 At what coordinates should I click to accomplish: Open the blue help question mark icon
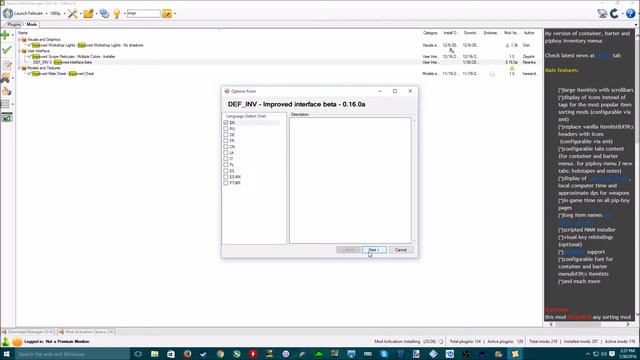(631, 13)
